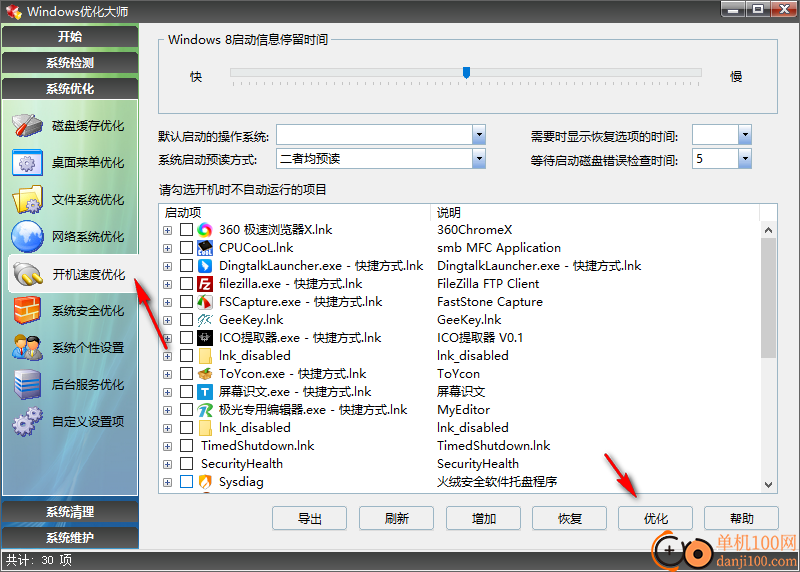Click the FSCapture icon
This screenshot has height=572, width=800.
click(x=205, y=302)
